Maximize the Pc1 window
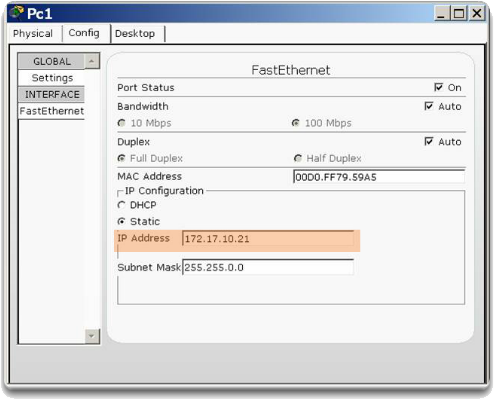This screenshot has width=494, height=400. point(459,14)
